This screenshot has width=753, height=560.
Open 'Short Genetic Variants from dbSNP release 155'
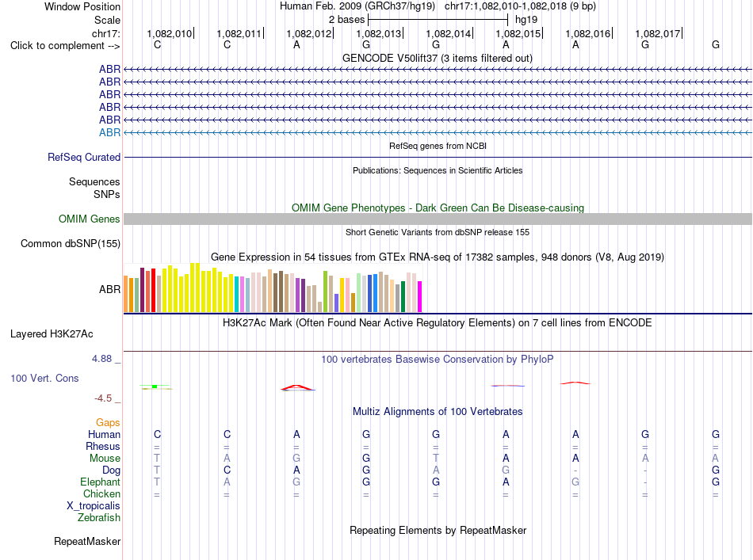coord(438,232)
